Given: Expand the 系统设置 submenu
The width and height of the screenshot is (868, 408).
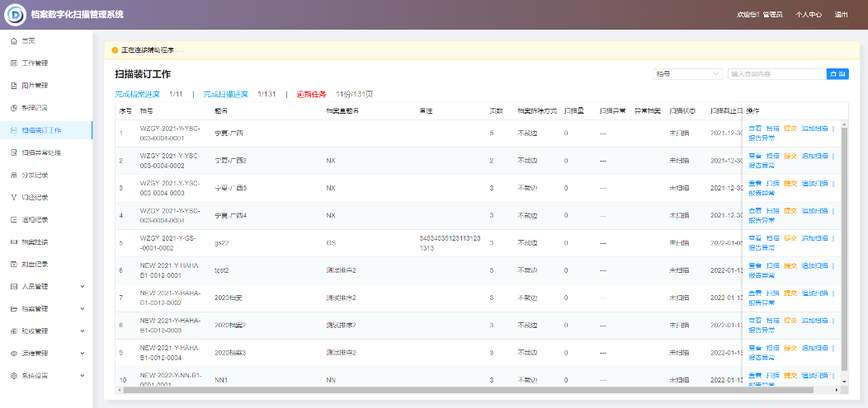Looking at the screenshot, I should click(82, 376).
